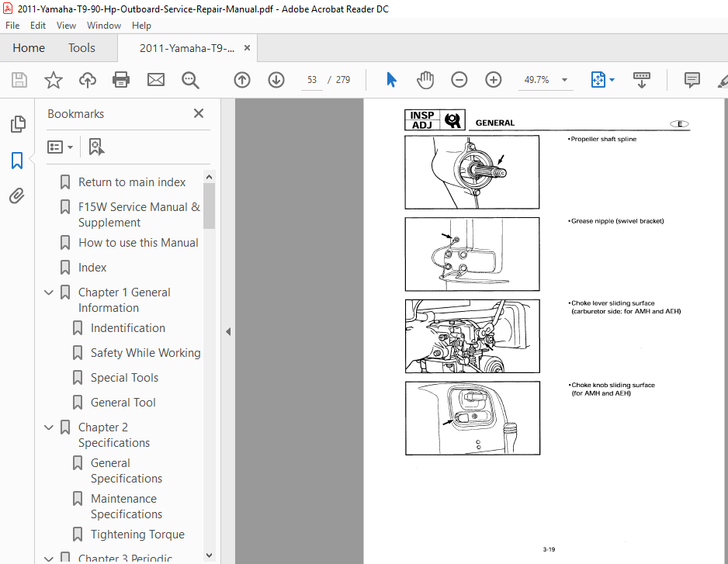Click the Save file floppy disk icon
The image size is (728, 564).
(x=19, y=80)
